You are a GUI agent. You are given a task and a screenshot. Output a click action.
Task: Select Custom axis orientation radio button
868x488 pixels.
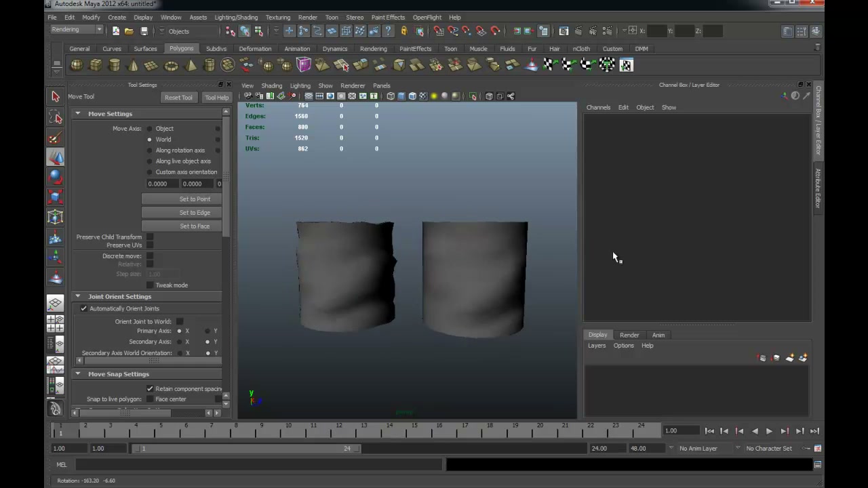point(149,172)
